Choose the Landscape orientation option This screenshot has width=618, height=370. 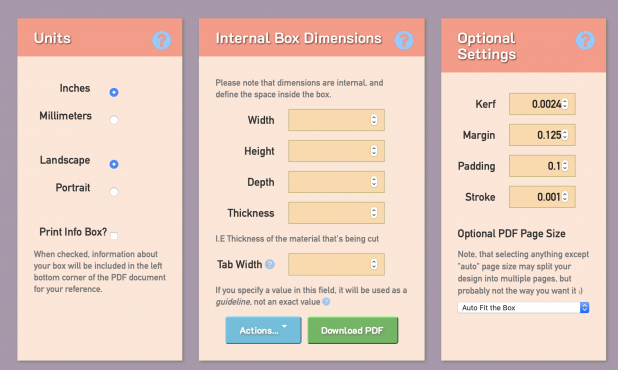[x=114, y=164]
